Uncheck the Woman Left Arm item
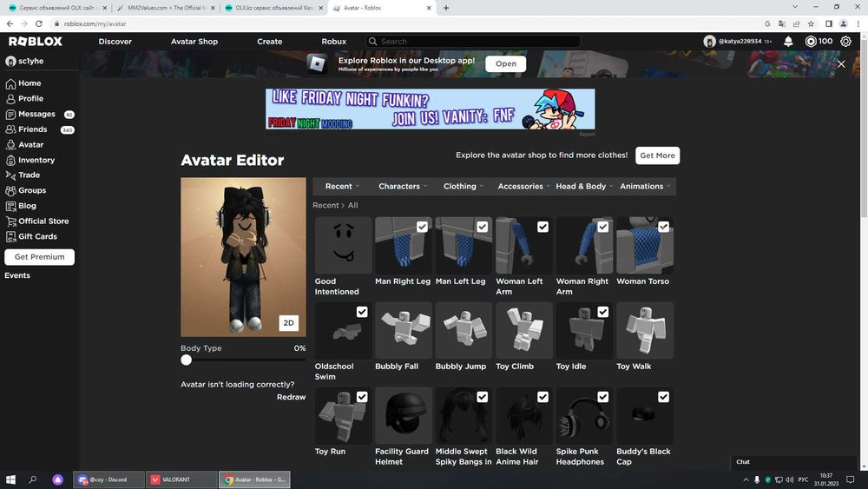Image resolution: width=868 pixels, height=489 pixels. point(542,227)
